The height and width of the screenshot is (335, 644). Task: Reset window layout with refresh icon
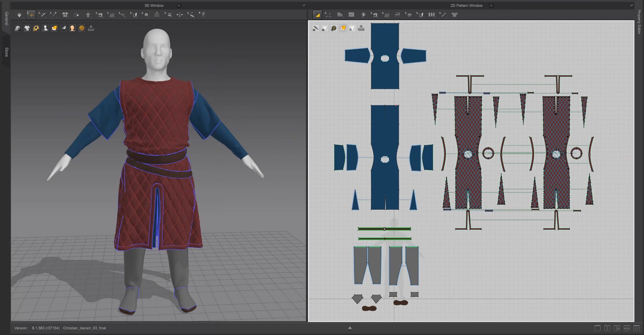(636, 328)
